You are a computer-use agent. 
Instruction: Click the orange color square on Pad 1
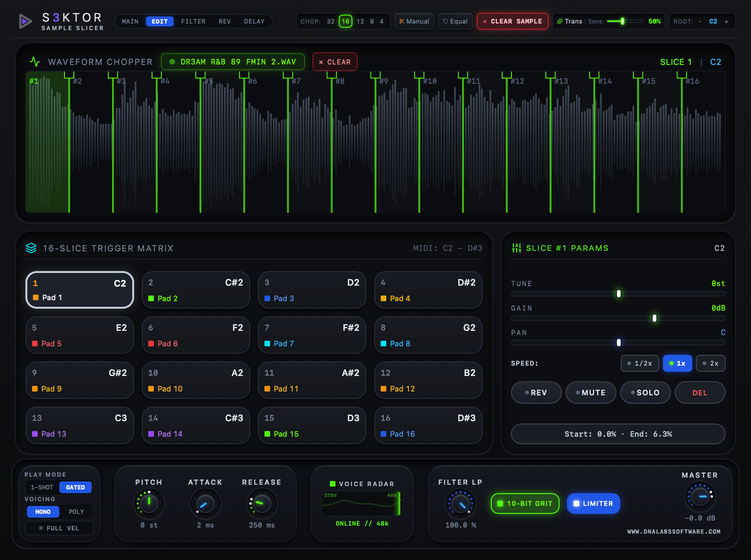coord(36,297)
